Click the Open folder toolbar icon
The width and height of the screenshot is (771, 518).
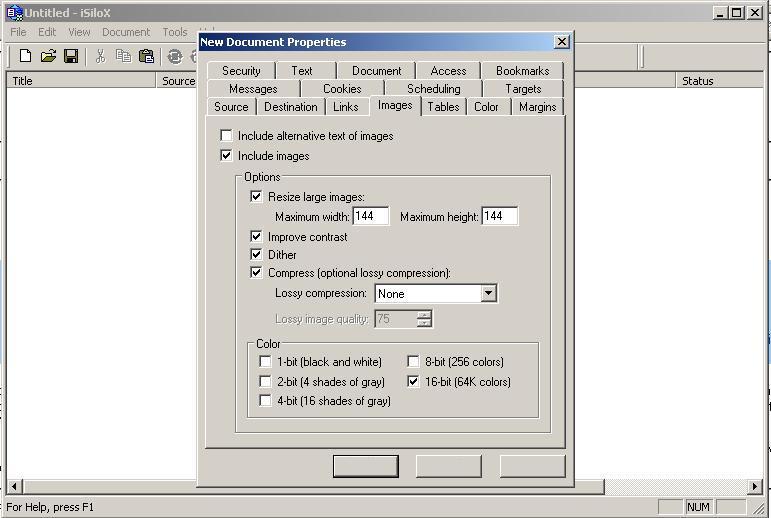pos(48,56)
